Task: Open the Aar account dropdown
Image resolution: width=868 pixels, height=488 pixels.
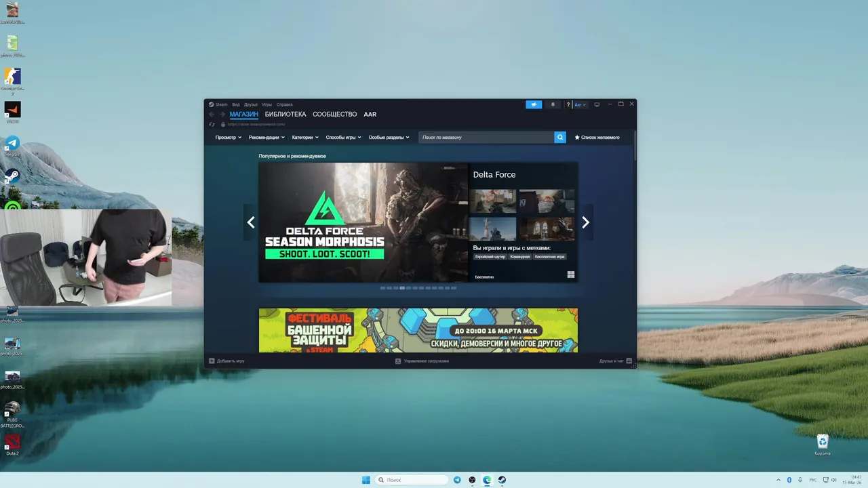Action: (580, 104)
